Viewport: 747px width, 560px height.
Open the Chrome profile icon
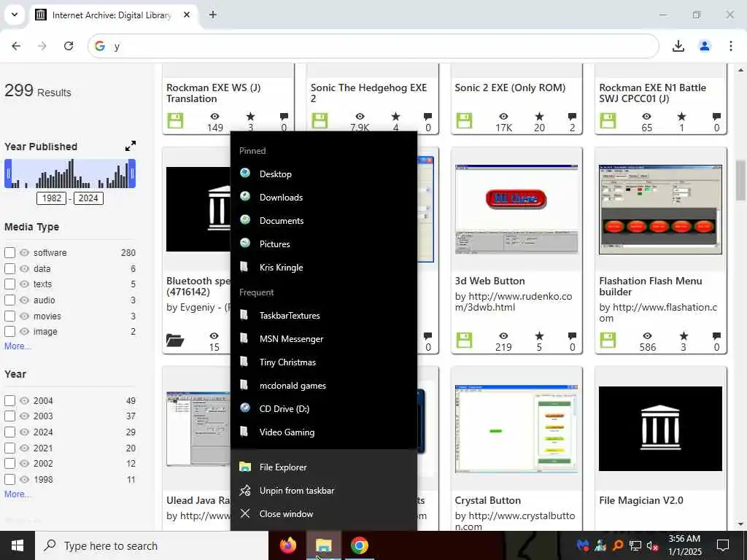pyautogui.click(x=704, y=46)
